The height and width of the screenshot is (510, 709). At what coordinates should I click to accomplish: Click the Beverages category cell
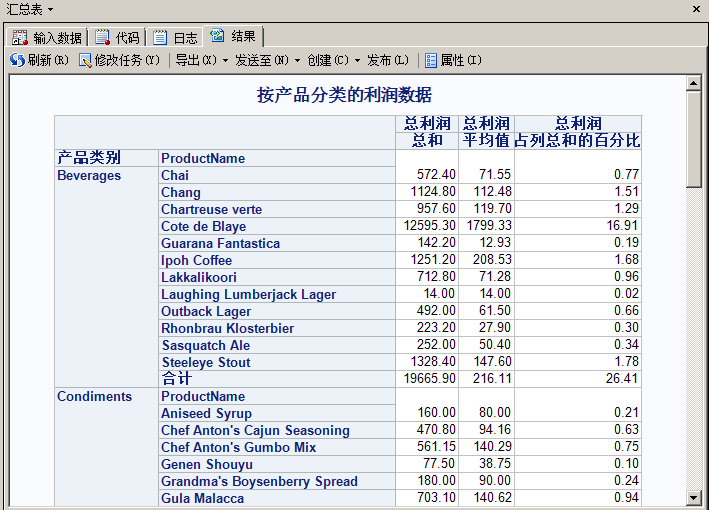tap(89, 175)
